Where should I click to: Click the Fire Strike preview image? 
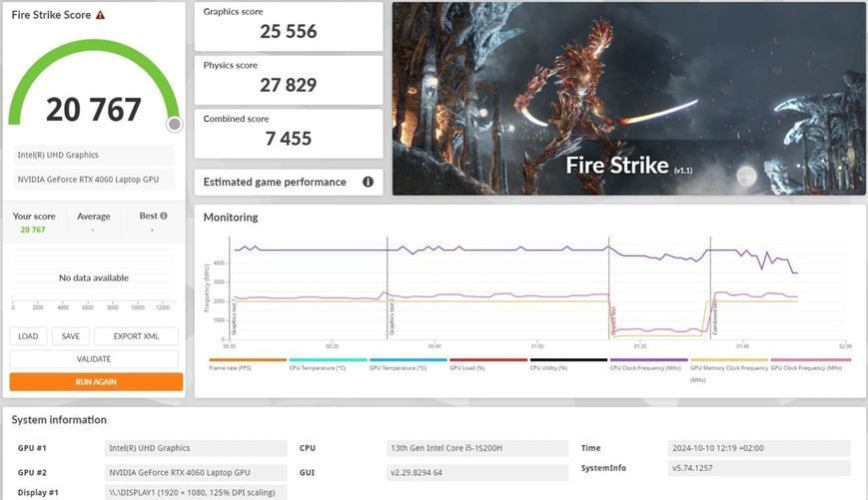tap(629, 99)
